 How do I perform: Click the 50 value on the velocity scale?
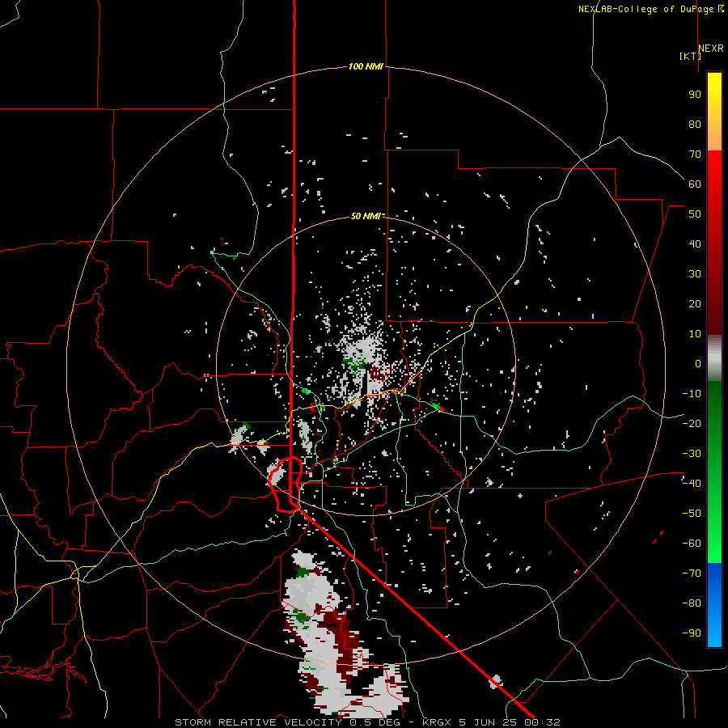pyautogui.click(x=695, y=214)
